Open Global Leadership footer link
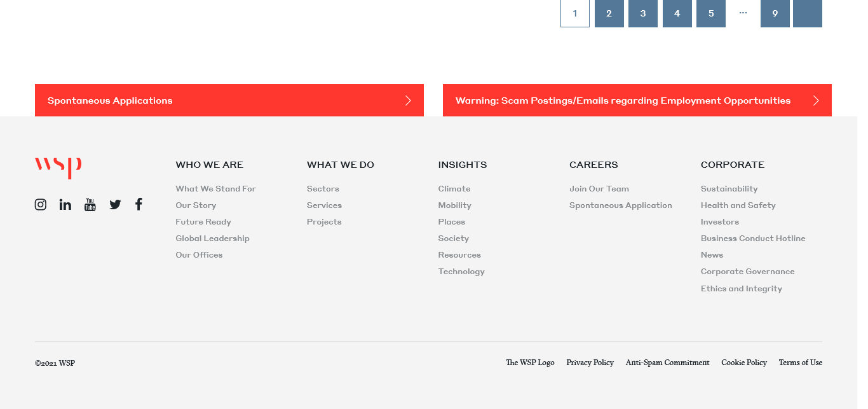The width and height of the screenshot is (868, 409). coord(212,239)
